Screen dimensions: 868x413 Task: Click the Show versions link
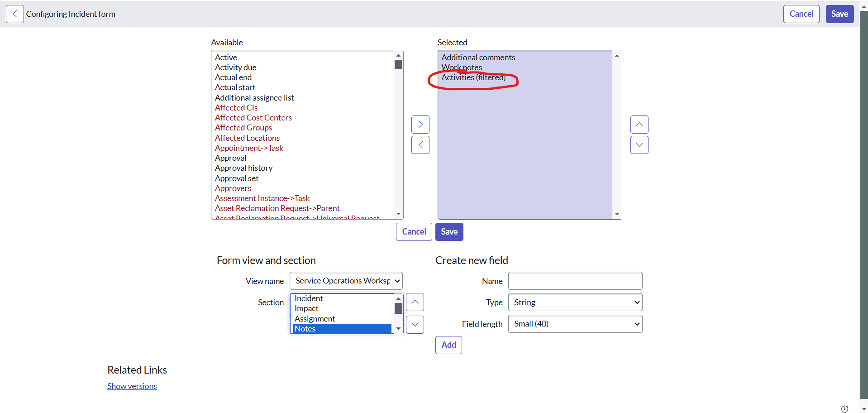[x=132, y=386]
